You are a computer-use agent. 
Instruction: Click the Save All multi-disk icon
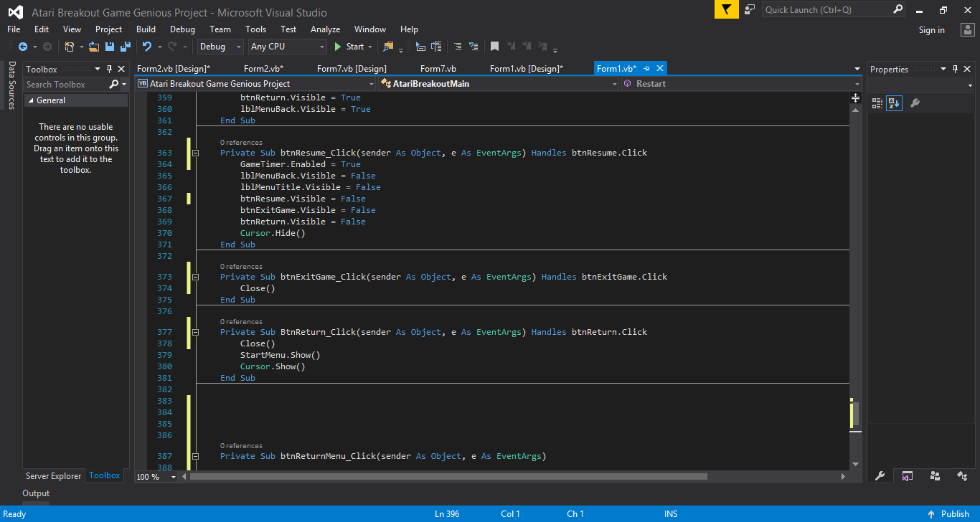coord(125,47)
